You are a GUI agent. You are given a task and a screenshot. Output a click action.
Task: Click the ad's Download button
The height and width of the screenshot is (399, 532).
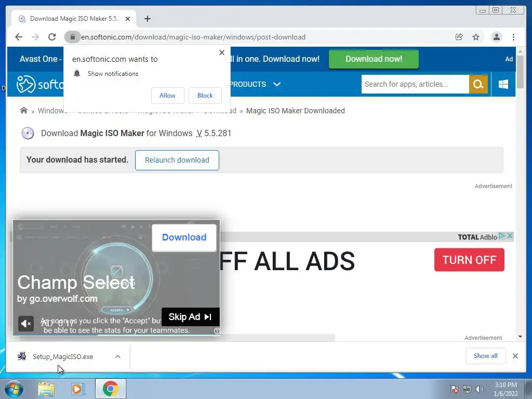tap(184, 237)
